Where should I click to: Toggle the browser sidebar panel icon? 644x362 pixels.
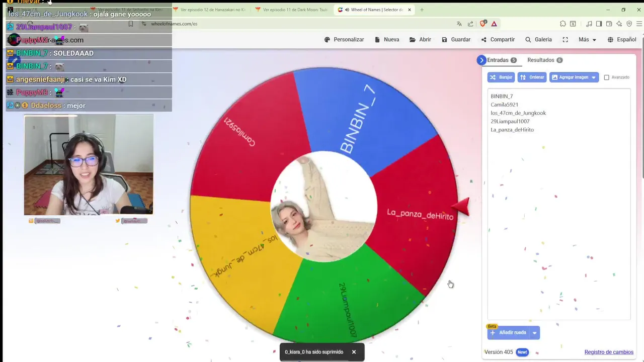point(599,24)
